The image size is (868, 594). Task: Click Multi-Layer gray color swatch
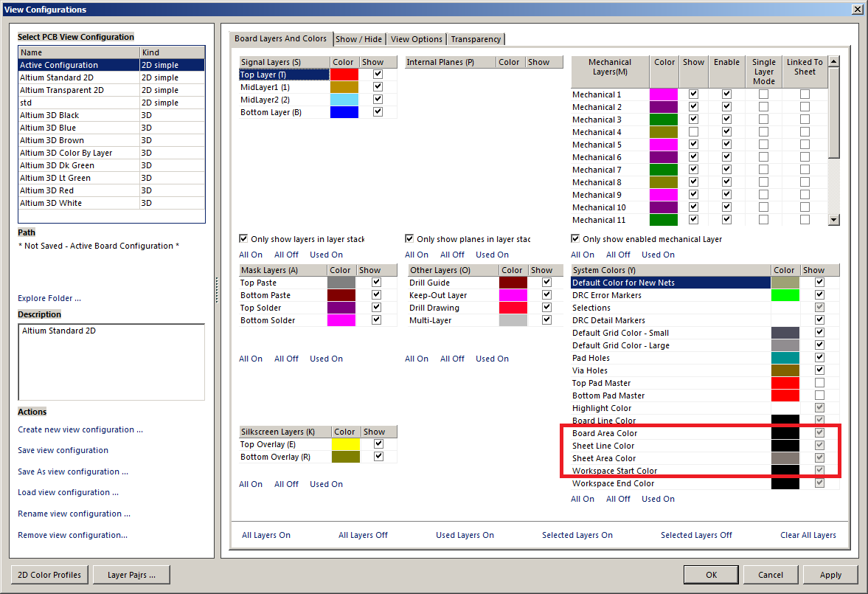(513, 320)
